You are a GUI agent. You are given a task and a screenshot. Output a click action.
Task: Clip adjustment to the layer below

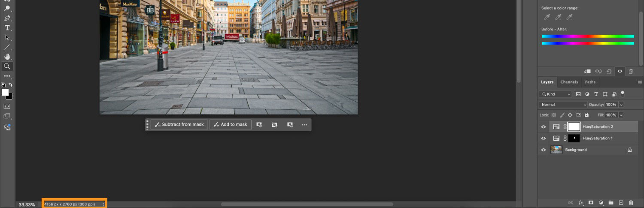click(x=587, y=71)
